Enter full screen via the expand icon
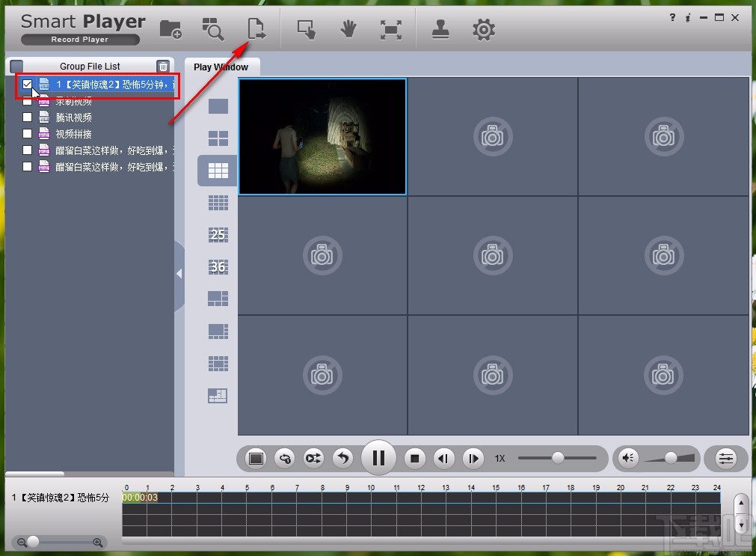 [391, 28]
